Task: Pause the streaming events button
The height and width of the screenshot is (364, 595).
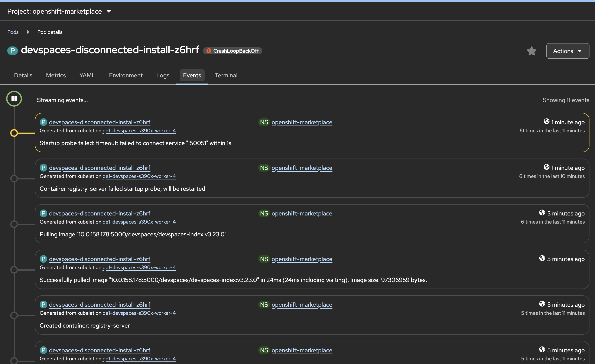Action: click(x=14, y=98)
